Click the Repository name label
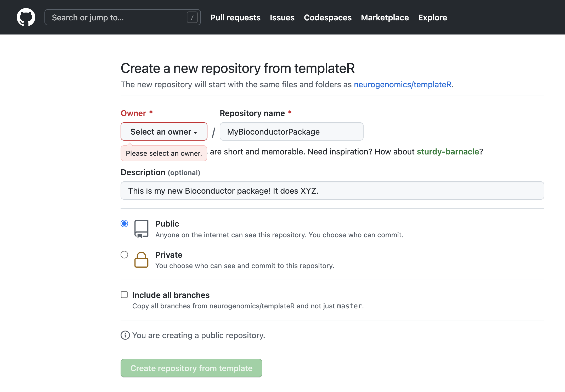Image resolution: width=565 pixels, height=392 pixels. [255, 113]
